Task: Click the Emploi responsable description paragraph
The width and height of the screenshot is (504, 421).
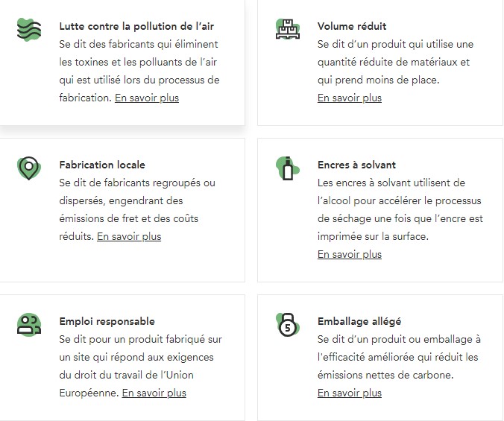Action: tap(140, 357)
